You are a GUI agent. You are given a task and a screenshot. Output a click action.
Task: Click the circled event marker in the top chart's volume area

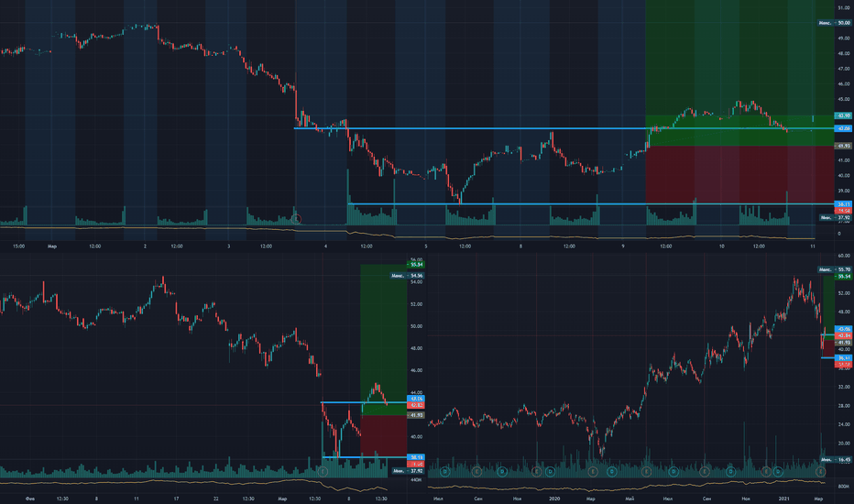coord(296,219)
